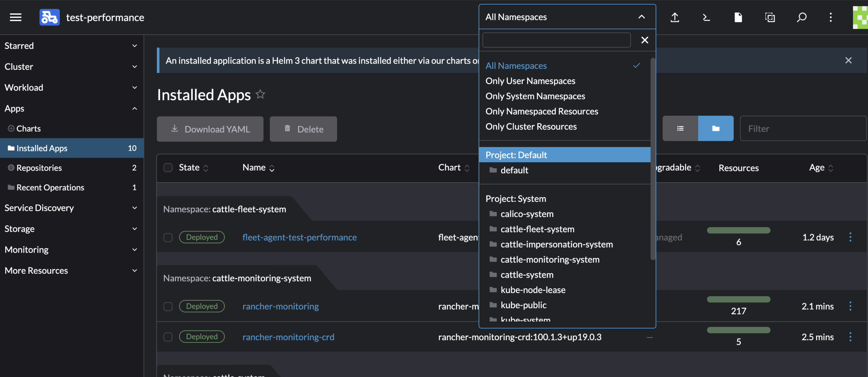The height and width of the screenshot is (377, 868).
Task: Open the fleet-agent-test-performance app link
Action: [299, 237]
